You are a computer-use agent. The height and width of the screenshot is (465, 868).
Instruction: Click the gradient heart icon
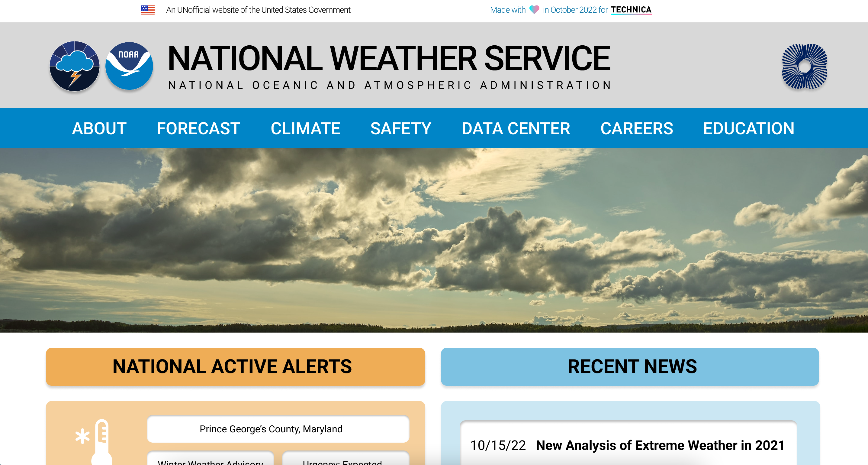click(534, 10)
